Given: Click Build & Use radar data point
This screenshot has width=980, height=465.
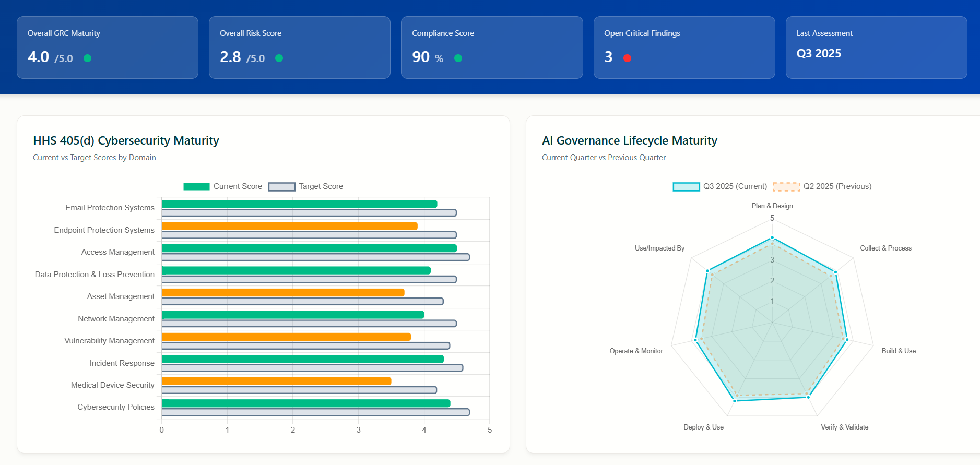Looking at the screenshot, I should pos(847,340).
